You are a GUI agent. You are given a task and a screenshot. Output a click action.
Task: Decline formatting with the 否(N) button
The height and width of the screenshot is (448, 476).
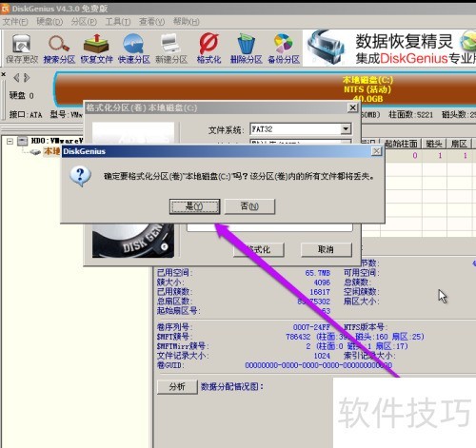tap(249, 206)
